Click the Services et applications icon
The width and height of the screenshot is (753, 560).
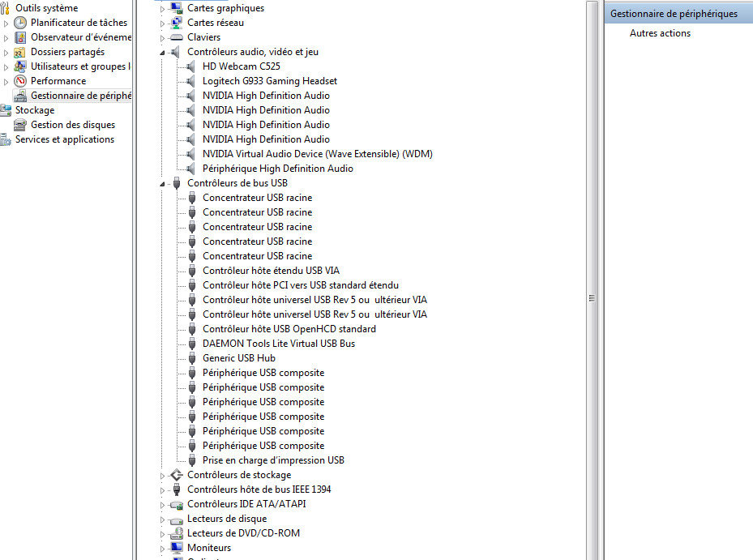[x=6, y=139]
